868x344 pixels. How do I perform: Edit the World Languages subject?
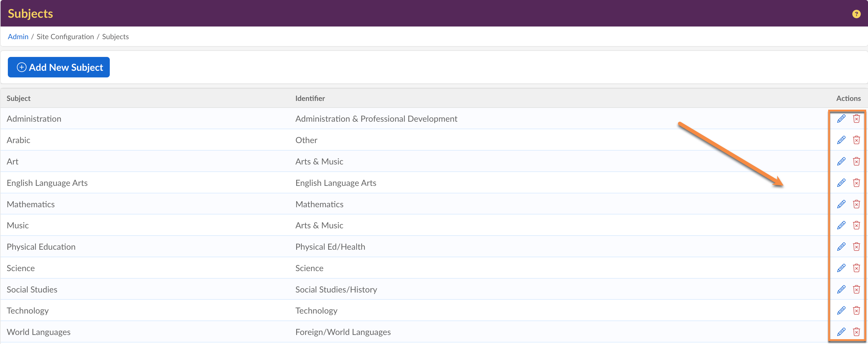click(841, 332)
